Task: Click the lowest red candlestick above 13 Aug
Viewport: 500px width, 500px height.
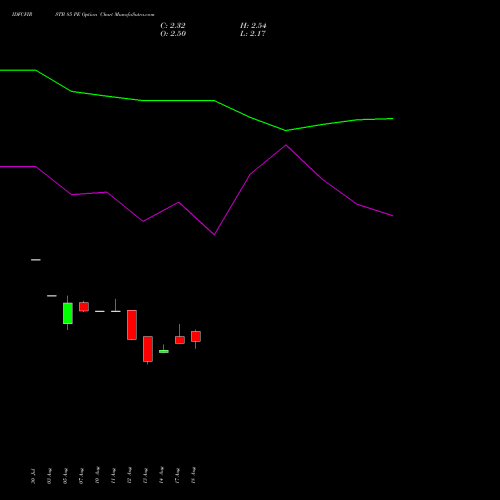Action: pyautogui.click(x=148, y=349)
